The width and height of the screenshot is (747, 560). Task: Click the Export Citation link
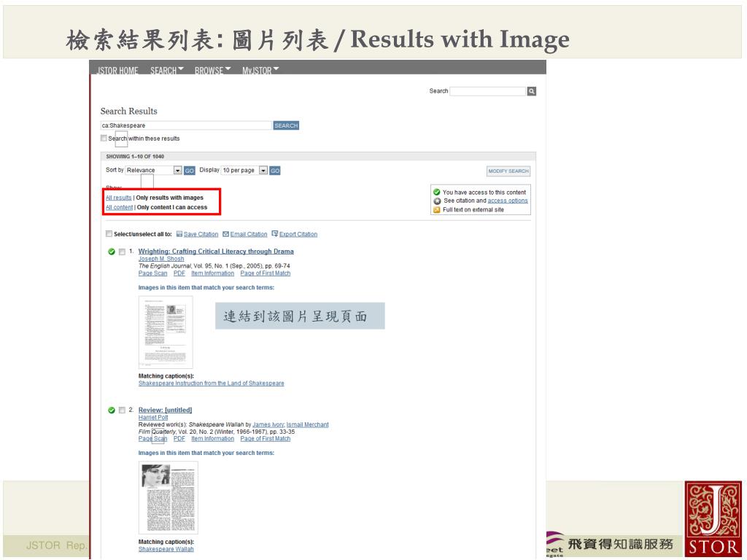click(x=298, y=234)
